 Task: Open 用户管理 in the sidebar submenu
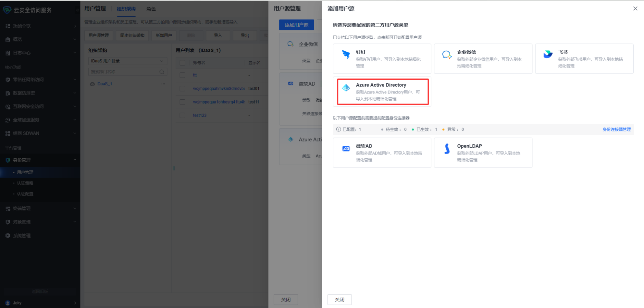pos(25,172)
